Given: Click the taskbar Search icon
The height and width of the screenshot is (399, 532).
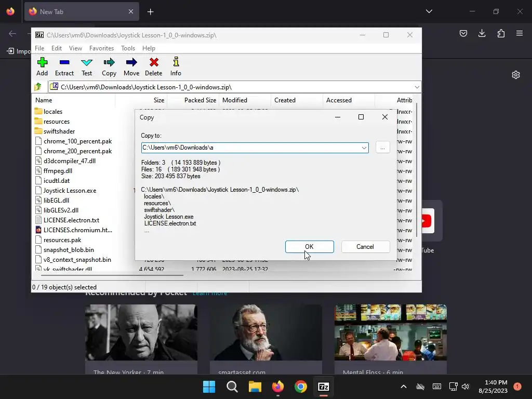Looking at the screenshot, I should click(232, 387).
